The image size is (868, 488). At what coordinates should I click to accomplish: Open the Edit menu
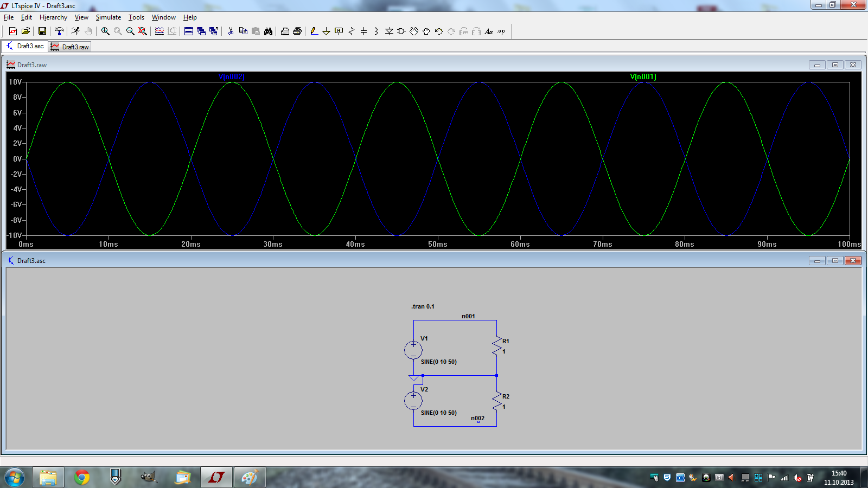tap(27, 17)
